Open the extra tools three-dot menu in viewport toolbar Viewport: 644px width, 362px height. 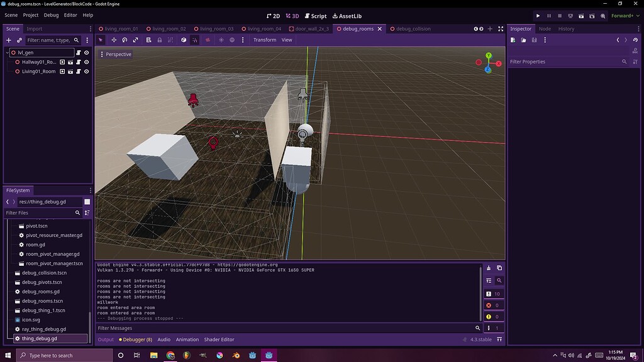243,40
